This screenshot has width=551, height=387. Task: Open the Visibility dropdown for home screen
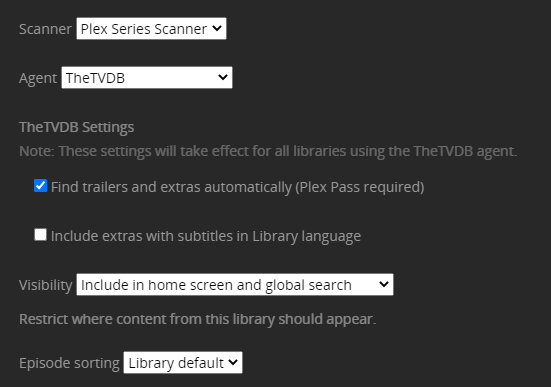point(235,284)
